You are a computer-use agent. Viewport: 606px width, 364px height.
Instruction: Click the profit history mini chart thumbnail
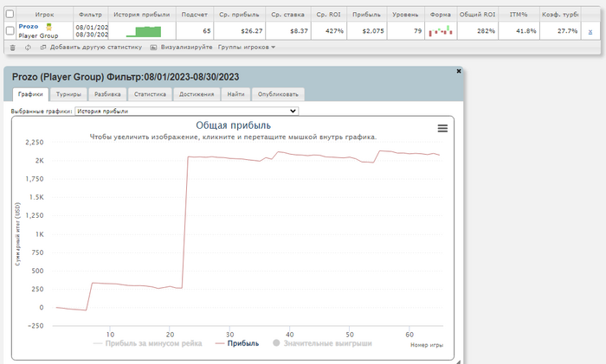pos(144,32)
